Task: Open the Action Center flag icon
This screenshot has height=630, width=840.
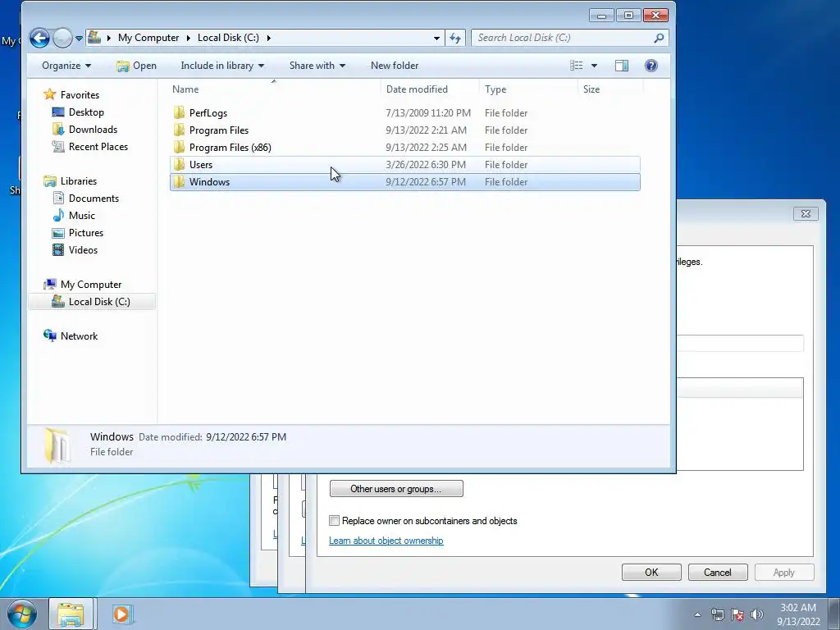Action: (737, 614)
